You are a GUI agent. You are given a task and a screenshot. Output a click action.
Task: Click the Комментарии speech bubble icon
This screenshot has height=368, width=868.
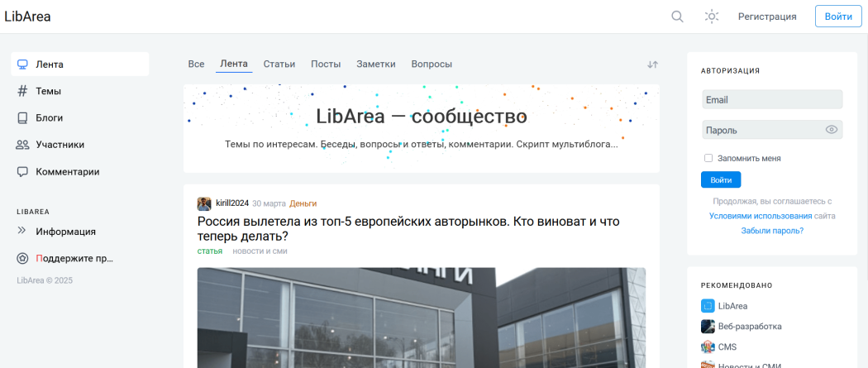(x=22, y=171)
